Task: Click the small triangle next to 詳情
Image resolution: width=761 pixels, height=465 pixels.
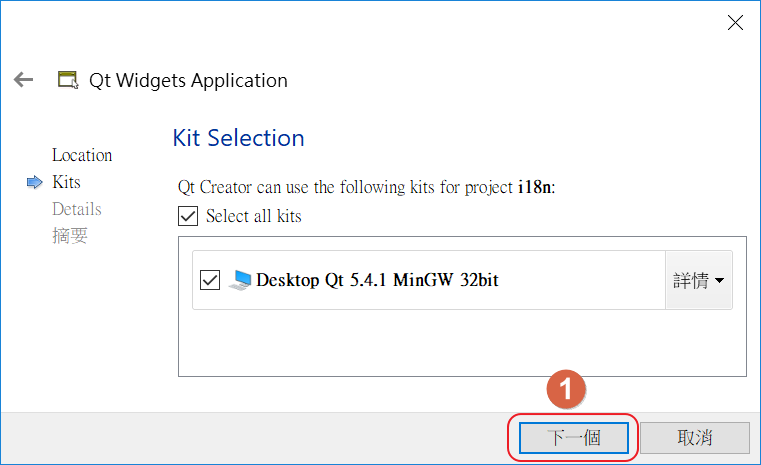Action: (720, 281)
